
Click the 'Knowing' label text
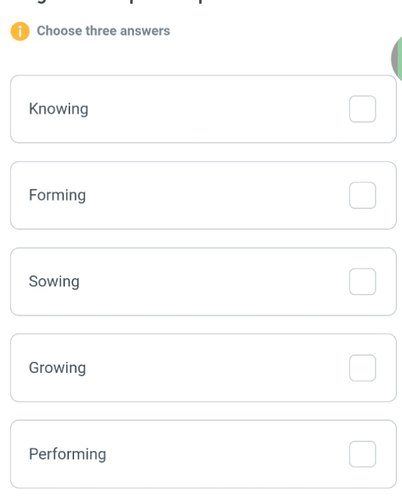59,109
